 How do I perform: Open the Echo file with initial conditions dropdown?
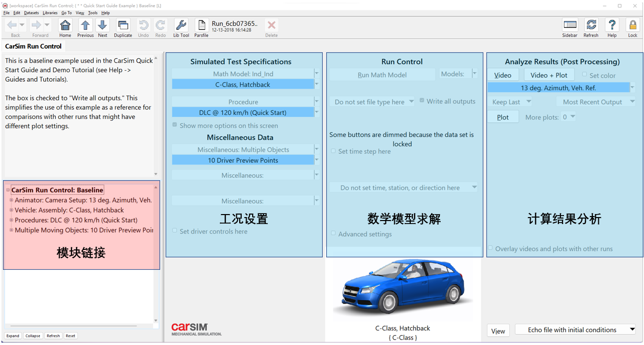pyautogui.click(x=632, y=329)
